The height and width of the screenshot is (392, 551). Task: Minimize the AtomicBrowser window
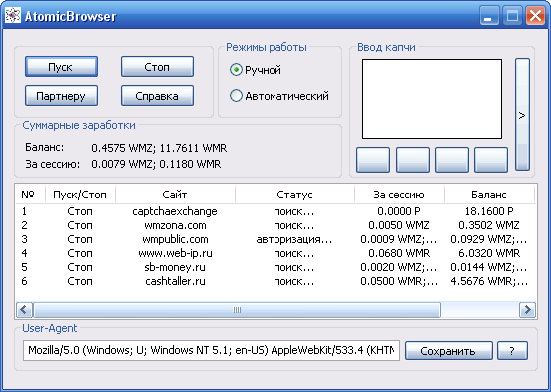pyautogui.click(x=489, y=16)
